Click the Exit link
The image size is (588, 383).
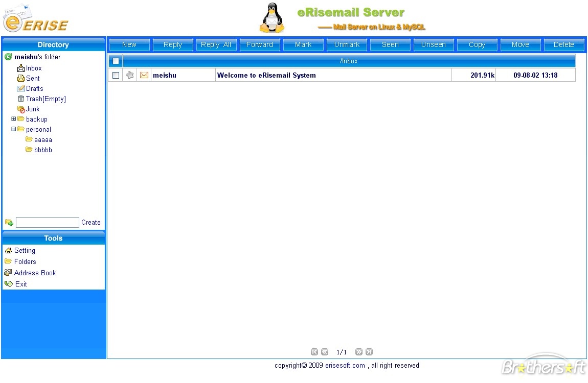21,284
